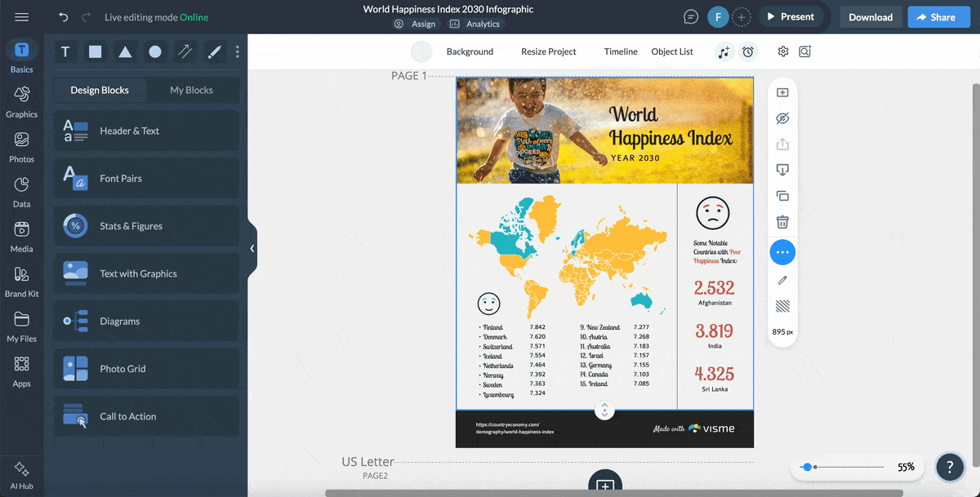The image size is (980, 497).
Task: Open project settings with the gear icon
Action: point(782,51)
